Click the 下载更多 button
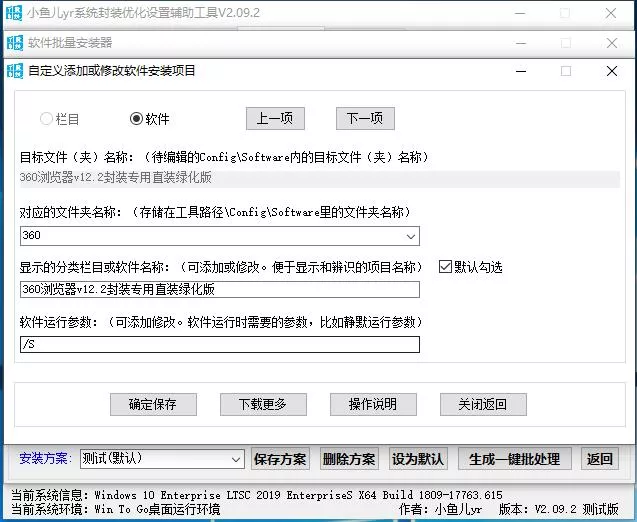The height and width of the screenshot is (522, 637). (x=263, y=404)
